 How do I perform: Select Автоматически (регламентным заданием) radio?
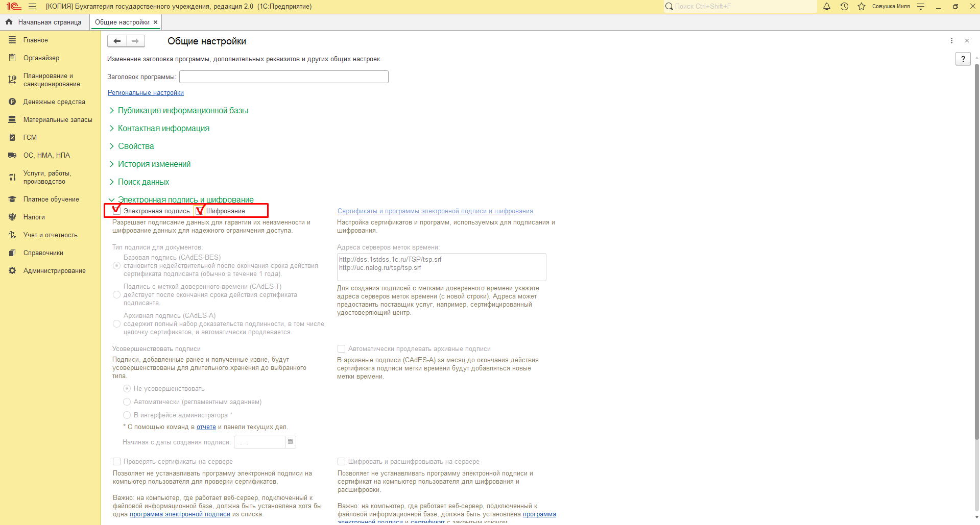127,402
